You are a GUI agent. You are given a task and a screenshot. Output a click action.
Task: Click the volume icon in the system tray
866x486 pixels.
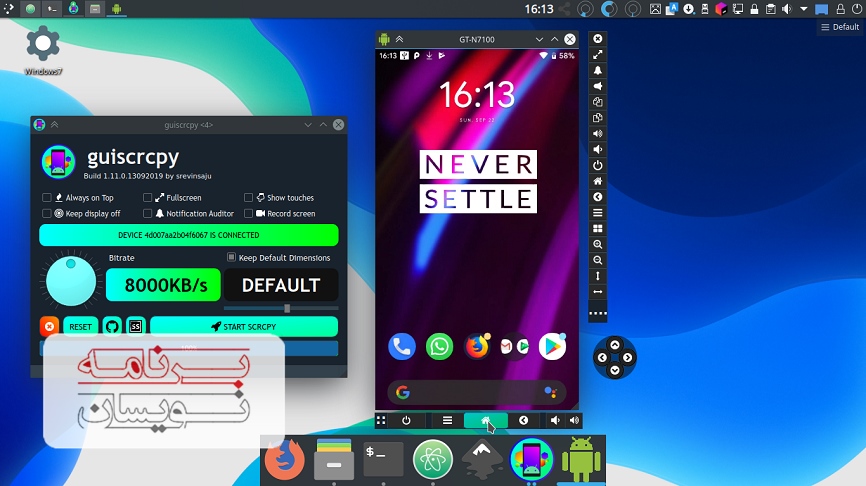coord(786,9)
